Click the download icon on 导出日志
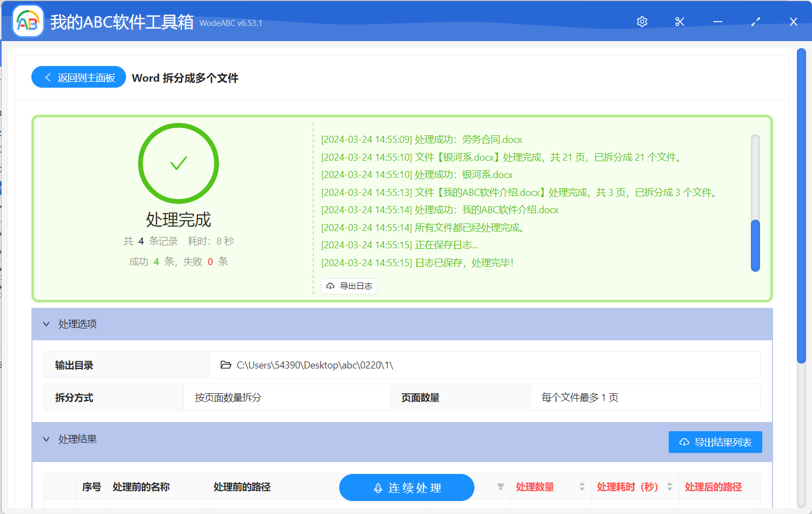The image size is (812, 514). coord(330,286)
